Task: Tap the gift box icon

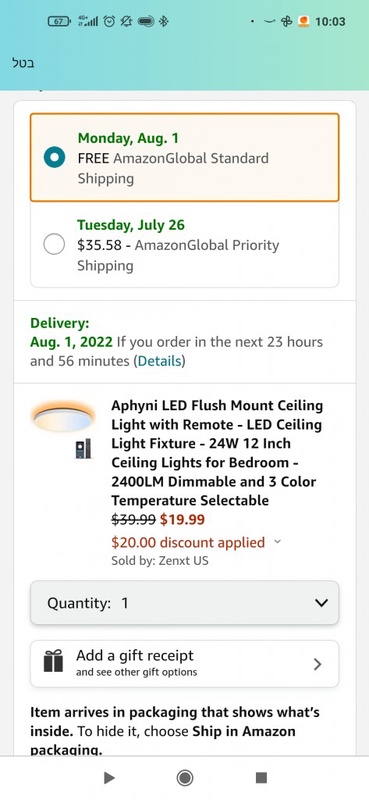Action: click(53, 662)
